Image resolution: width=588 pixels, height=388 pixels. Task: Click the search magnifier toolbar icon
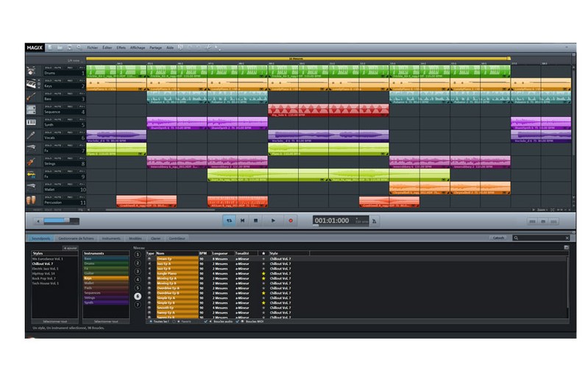click(x=79, y=48)
